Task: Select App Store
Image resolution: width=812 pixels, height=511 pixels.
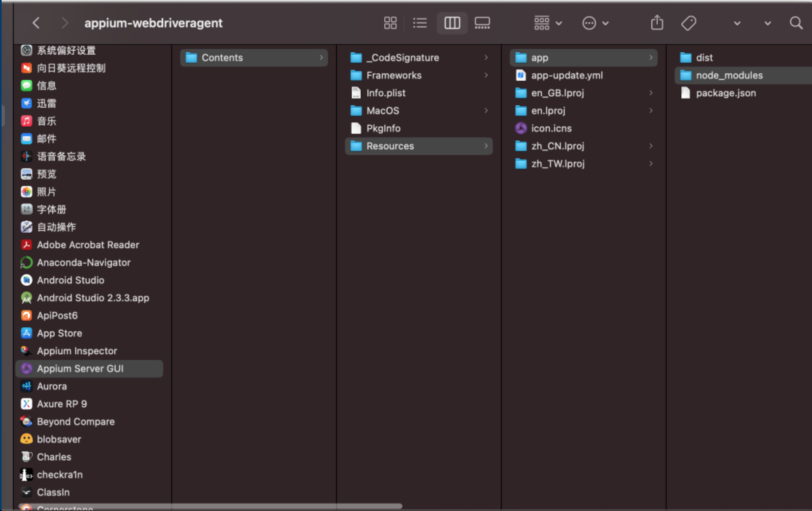Action: [89, 333]
